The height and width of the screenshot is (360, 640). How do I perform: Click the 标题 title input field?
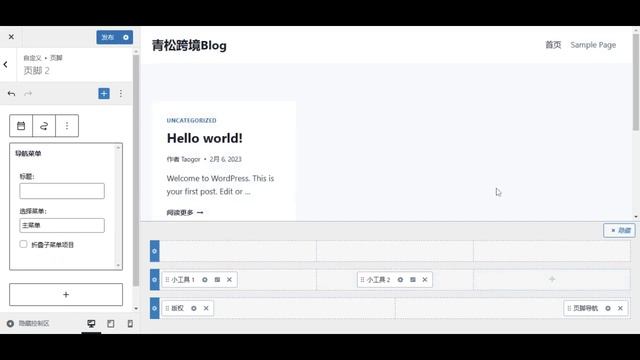point(62,191)
